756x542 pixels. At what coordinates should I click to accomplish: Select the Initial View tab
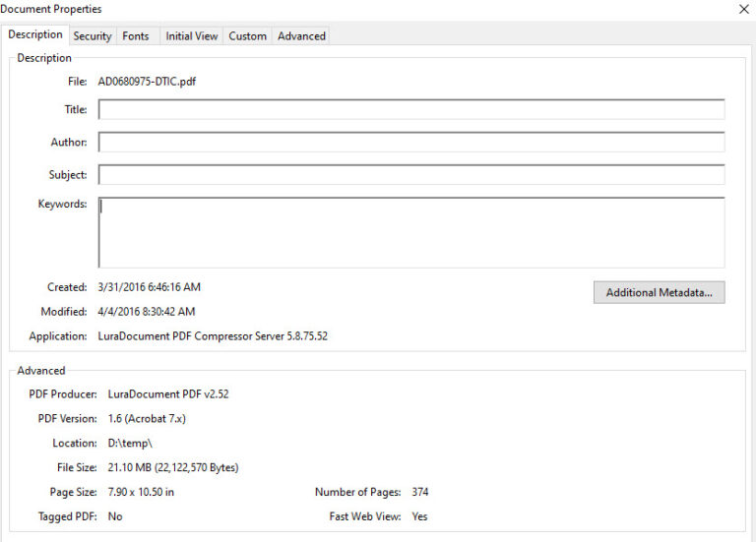click(x=191, y=36)
